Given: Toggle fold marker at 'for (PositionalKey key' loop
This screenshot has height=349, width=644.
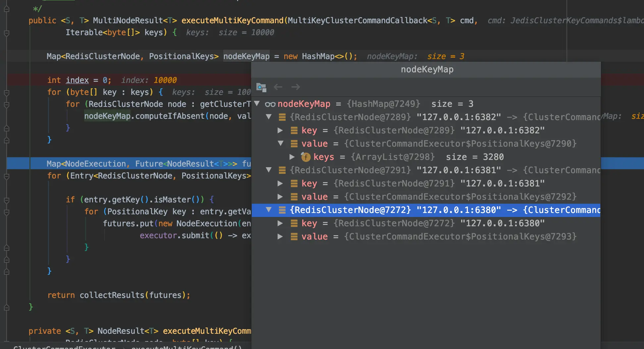Looking at the screenshot, I should tap(6, 212).
